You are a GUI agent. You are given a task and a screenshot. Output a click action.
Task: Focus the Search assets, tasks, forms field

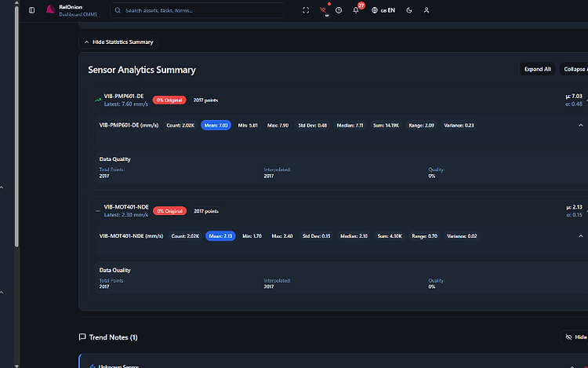coord(198,10)
